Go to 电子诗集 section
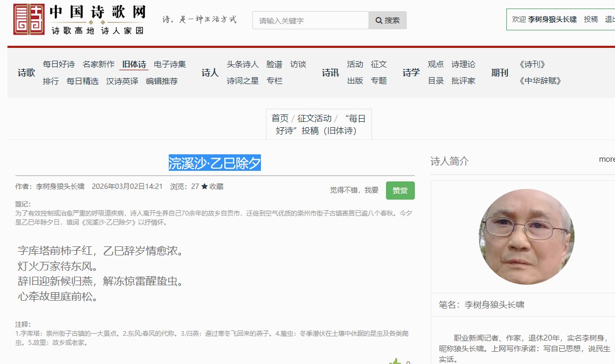615x364 pixels. pos(170,64)
